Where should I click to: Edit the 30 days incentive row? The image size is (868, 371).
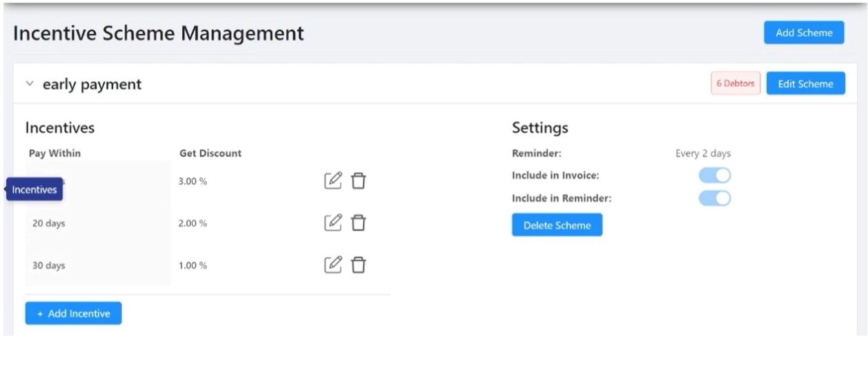click(x=333, y=264)
